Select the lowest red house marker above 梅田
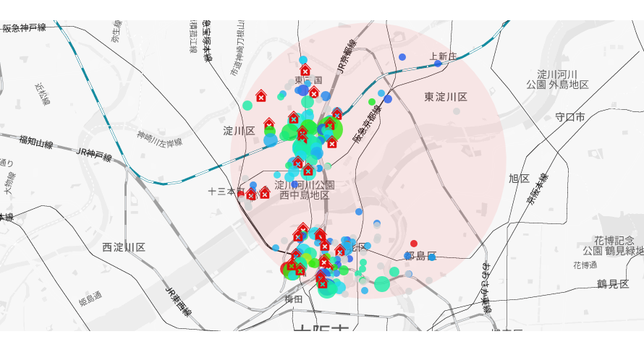The width and height of the screenshot is (644, 347). pyautogui.click(x=323, y=283)
